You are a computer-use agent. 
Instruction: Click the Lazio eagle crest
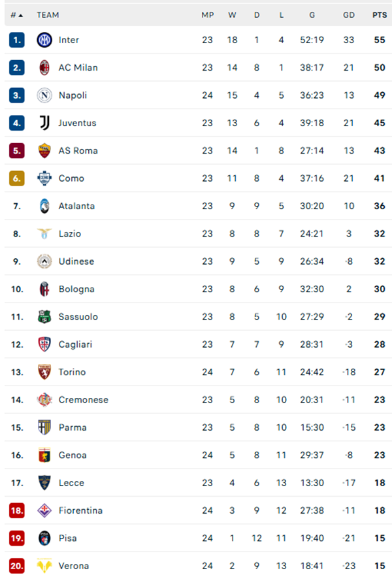point(42,233)
